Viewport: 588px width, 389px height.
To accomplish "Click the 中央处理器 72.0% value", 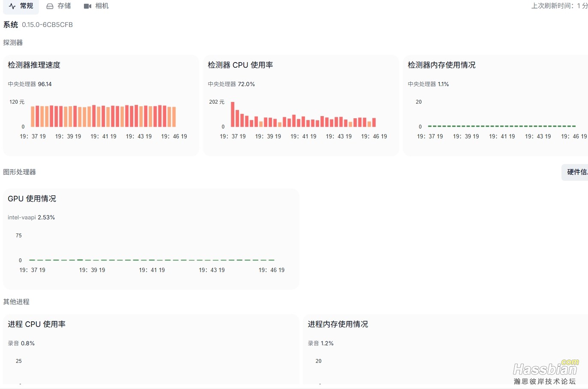I will click(x=231, y=84).
